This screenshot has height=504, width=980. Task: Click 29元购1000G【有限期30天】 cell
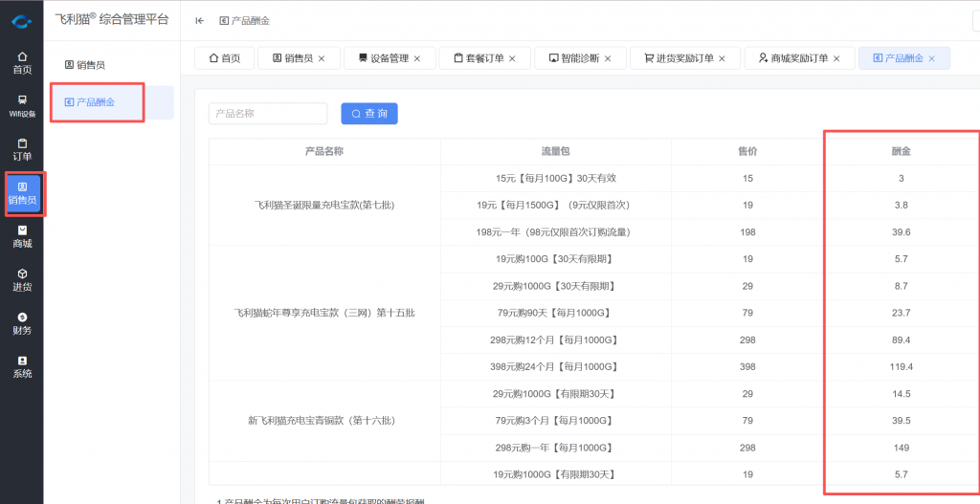pyautogui.click(x=556, y=394)
